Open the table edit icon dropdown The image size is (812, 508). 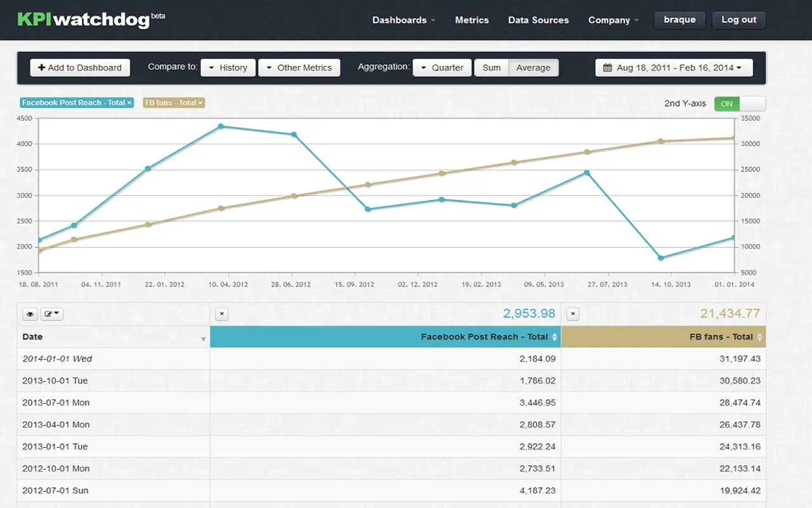pyautogui.click(x=51, y=314)
